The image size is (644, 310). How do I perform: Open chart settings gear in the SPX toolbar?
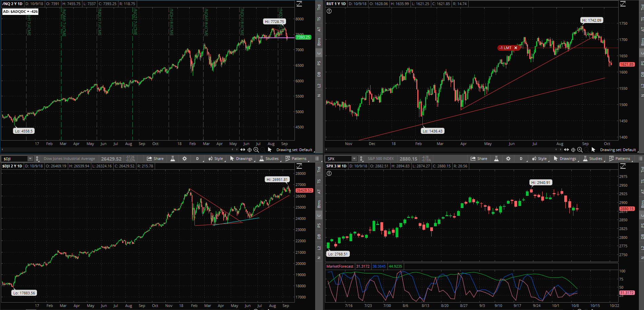(508, 159)
